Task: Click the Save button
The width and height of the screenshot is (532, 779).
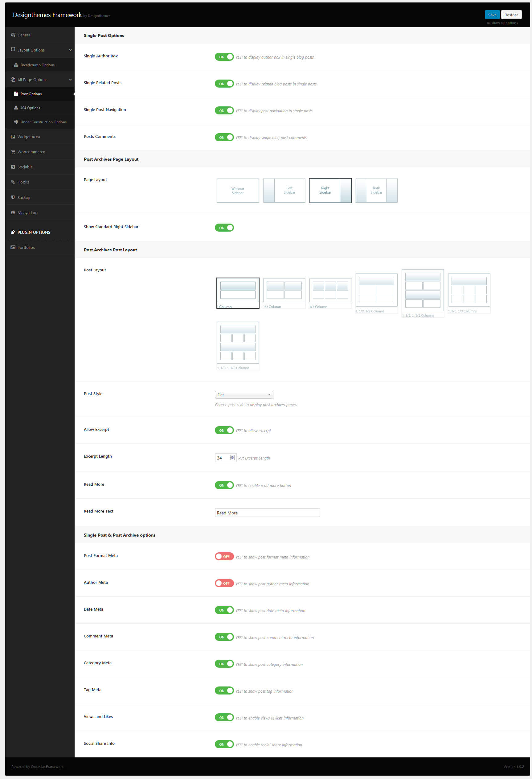Action: [x=492, y=15]
